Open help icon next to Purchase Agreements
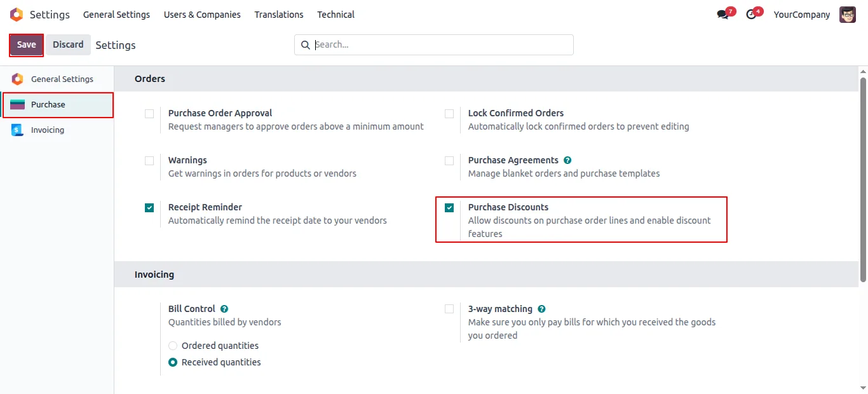This screenshot has width=868, height=394. point(567,160)
